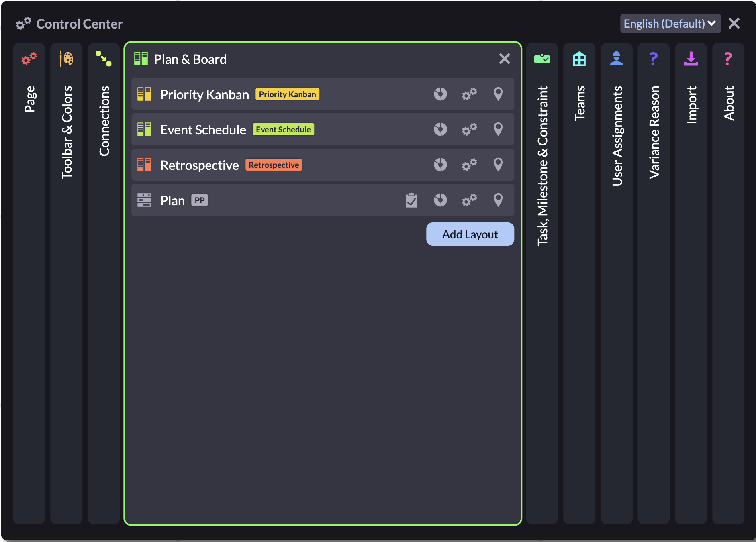Image resolution: width=756 pixels, height=542 pixels.
Task: Click the Teams building icon
Action: coord(579,59)
